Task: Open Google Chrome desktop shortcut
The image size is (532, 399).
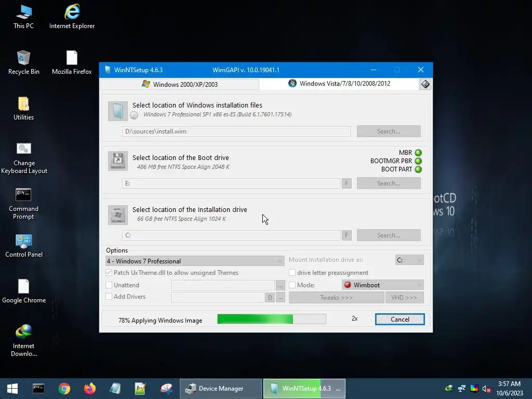Action: click(24, 291)
